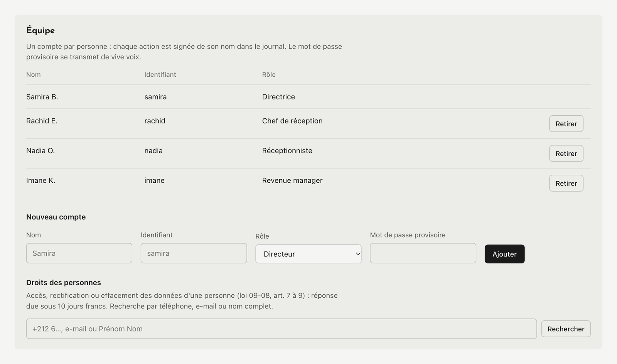Viewport: 617px width, 364px height.
Task: Click the Mot de passe provisoire field
Action: [x=423, y=253]
